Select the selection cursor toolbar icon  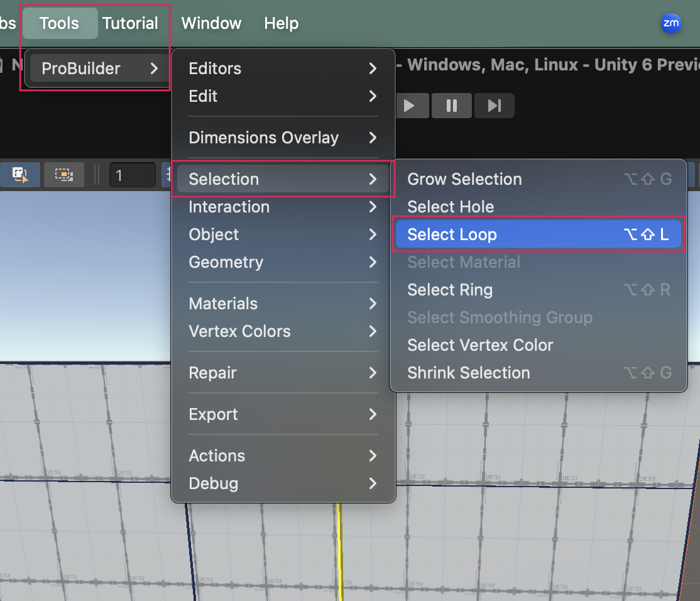[x=19, y=175]
